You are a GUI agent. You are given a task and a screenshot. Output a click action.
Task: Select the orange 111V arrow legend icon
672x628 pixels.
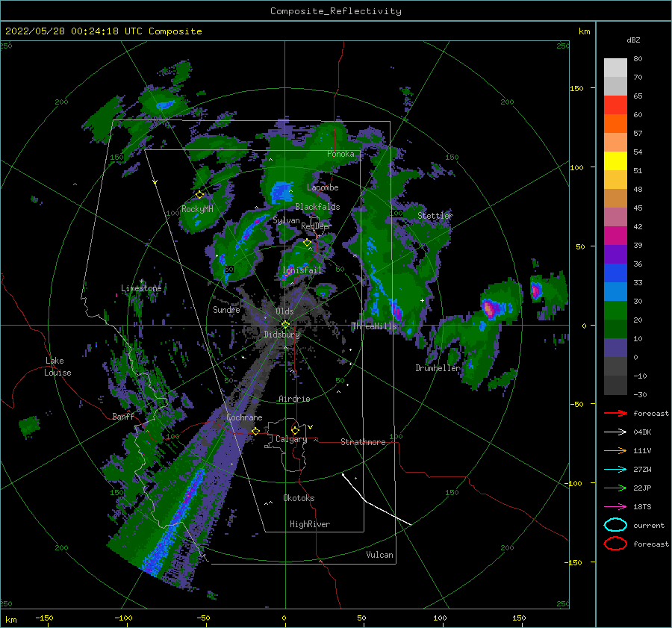click(615, 450)
